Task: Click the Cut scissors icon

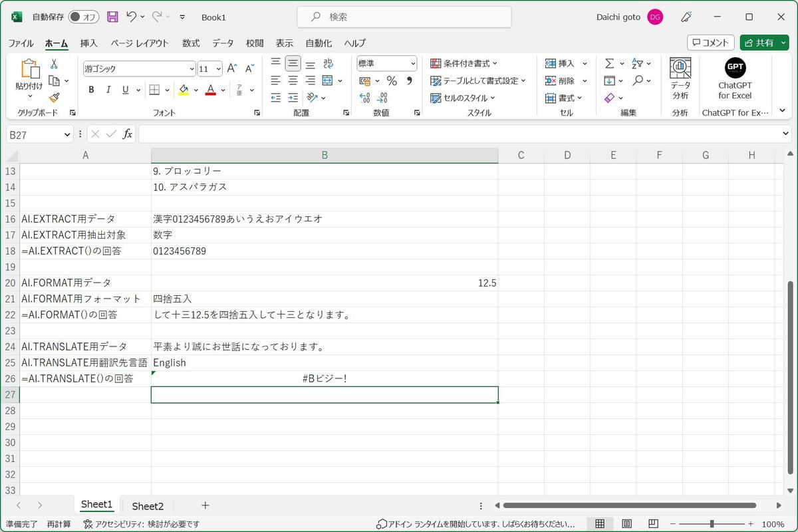Action: (x=54, y=64)
